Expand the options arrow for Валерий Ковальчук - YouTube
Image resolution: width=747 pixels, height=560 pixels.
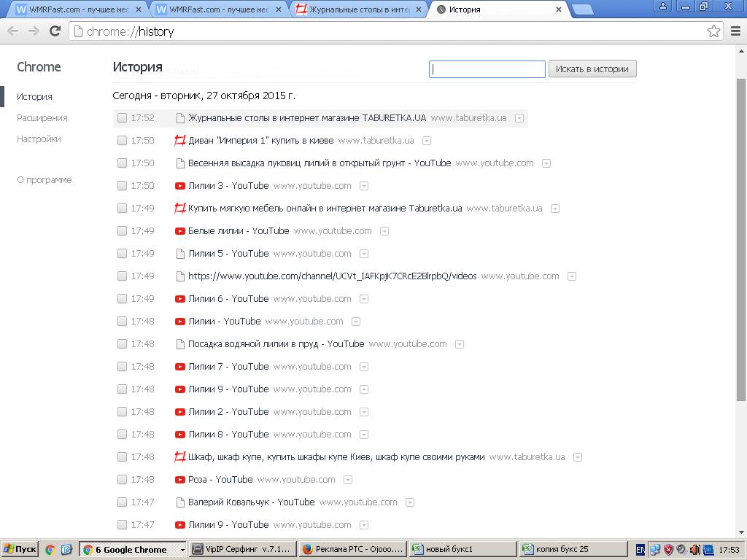click(410, 502)
